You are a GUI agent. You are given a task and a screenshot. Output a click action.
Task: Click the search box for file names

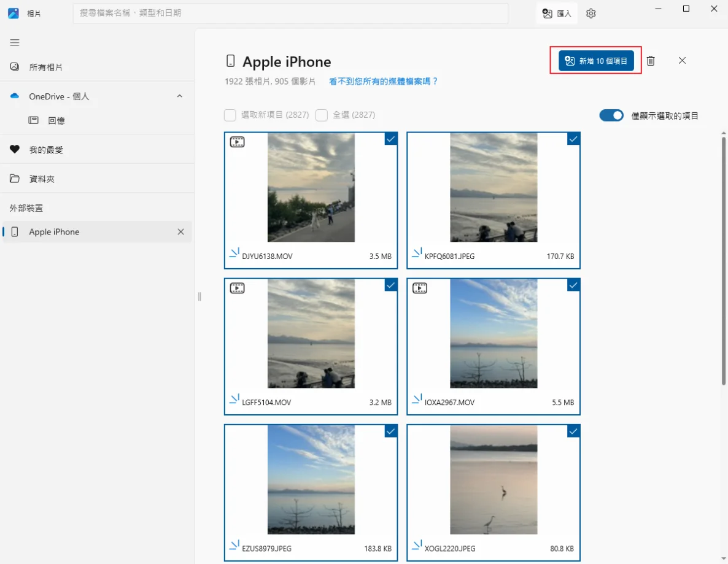click(x=290, y=13)
